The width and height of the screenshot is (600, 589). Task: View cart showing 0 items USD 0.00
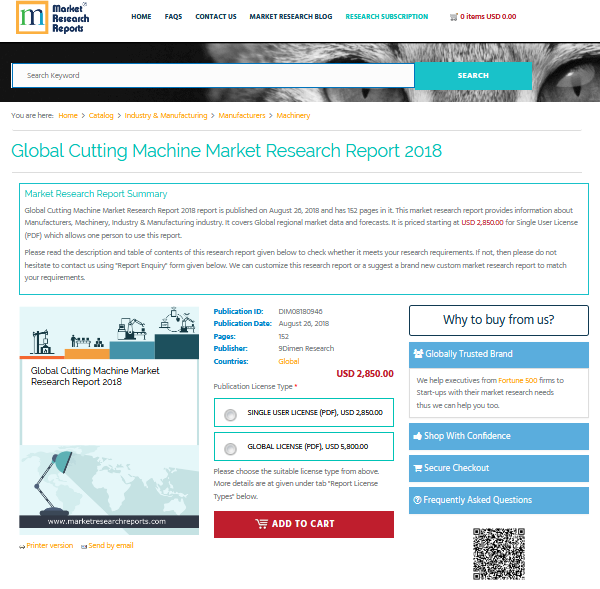coord(488,17)
